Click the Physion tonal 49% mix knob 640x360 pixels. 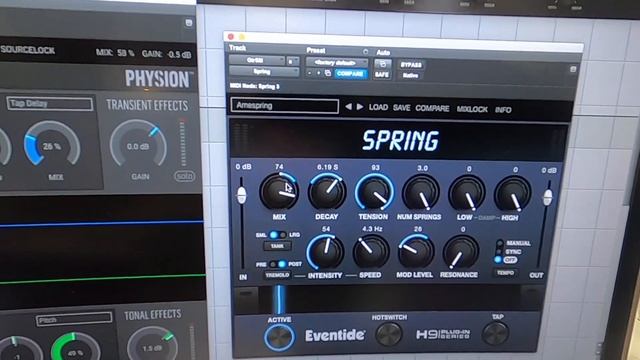pyautogui.click(x=76, y=349)
